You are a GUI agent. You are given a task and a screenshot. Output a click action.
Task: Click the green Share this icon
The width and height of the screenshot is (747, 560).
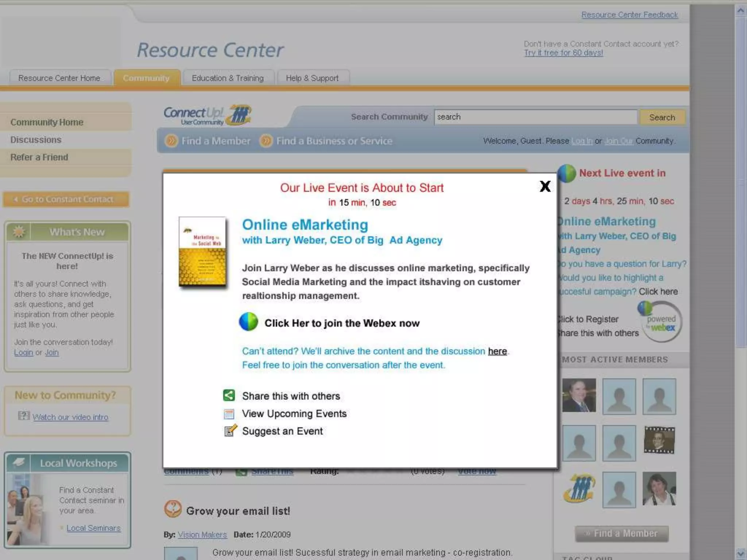[x=229, y=395]
